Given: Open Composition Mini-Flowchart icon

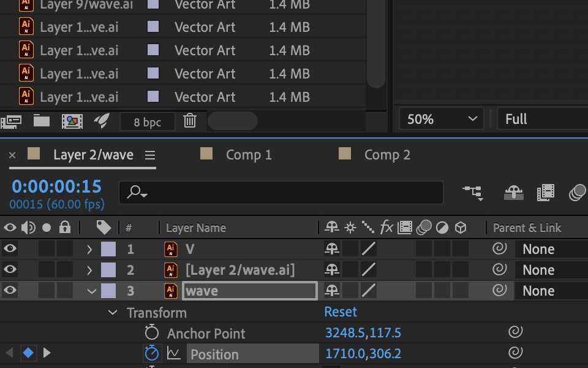Looking at the screenshot, I should pos(472,193).
